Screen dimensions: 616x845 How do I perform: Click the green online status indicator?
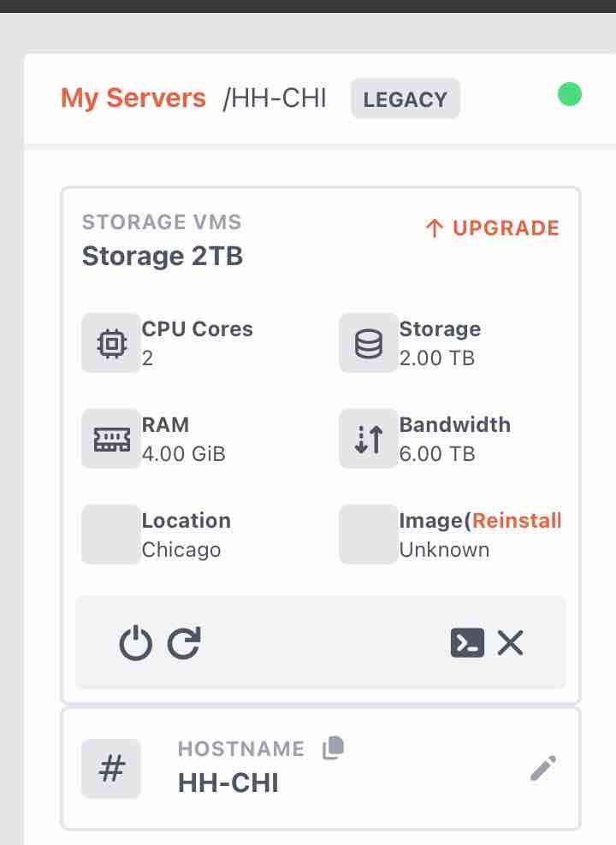pyautogui.click(x=570, y=95)
